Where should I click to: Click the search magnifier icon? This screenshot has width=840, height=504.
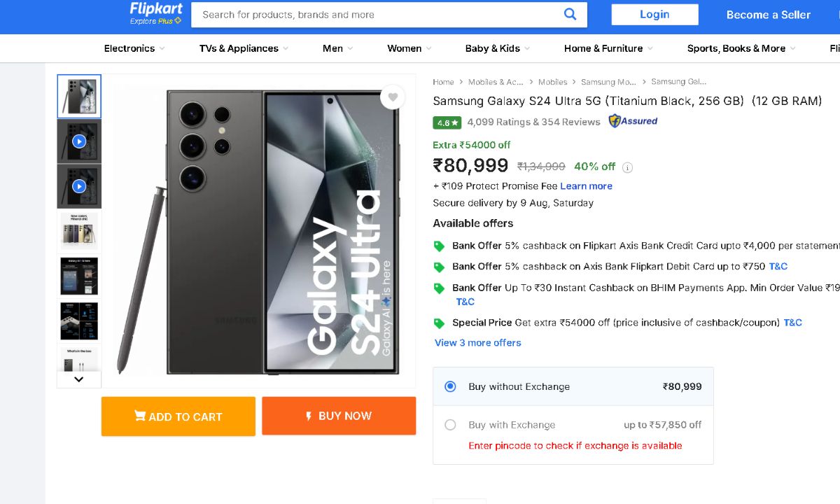(570, 14)
